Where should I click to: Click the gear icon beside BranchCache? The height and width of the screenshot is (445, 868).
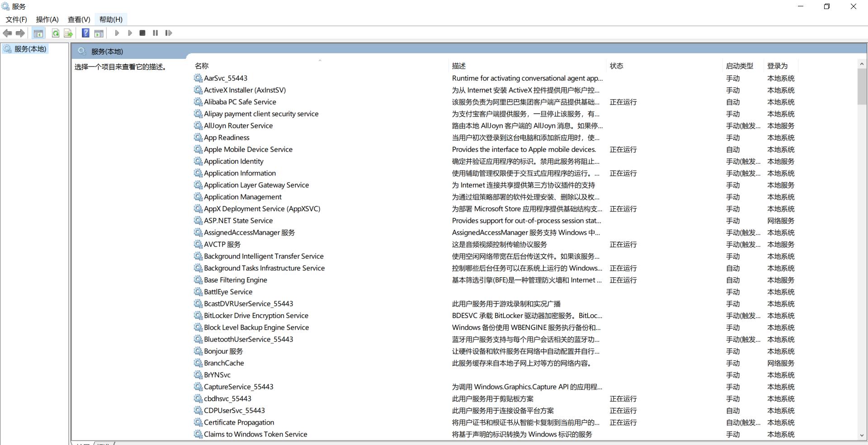pos(198,363)
